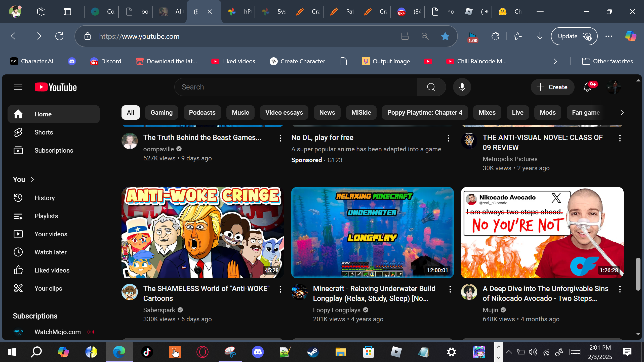This screenshot has height=362, width=644.
Task: Show more favorites bar items chevron
Action: 555,61
